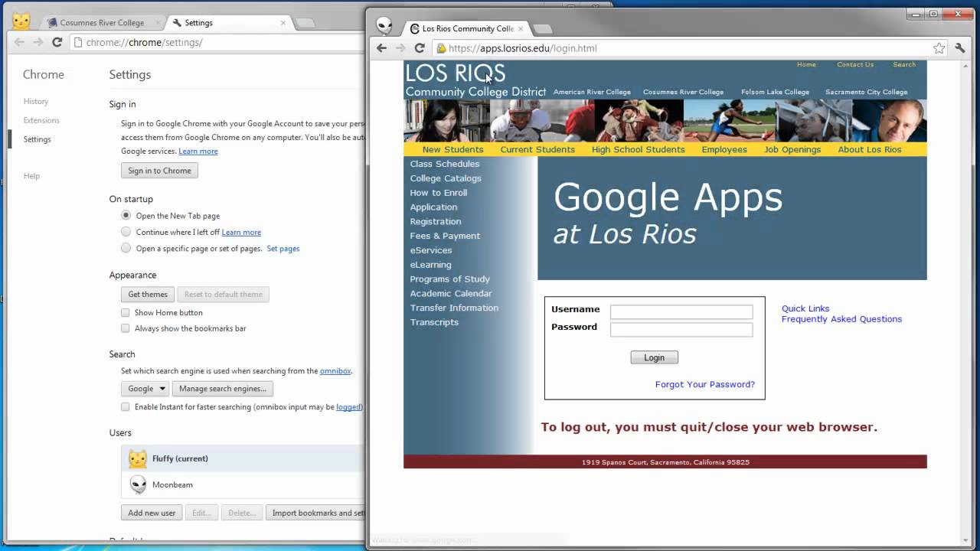This screenshot has width=980, height=551.
Task: Enable Instant for faster searching
Action: tap(126, 407)
